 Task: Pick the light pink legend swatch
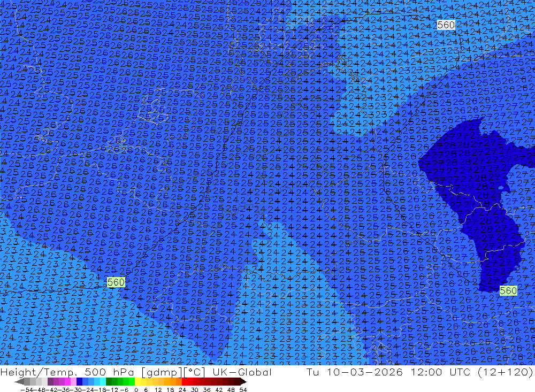(73, 382)
